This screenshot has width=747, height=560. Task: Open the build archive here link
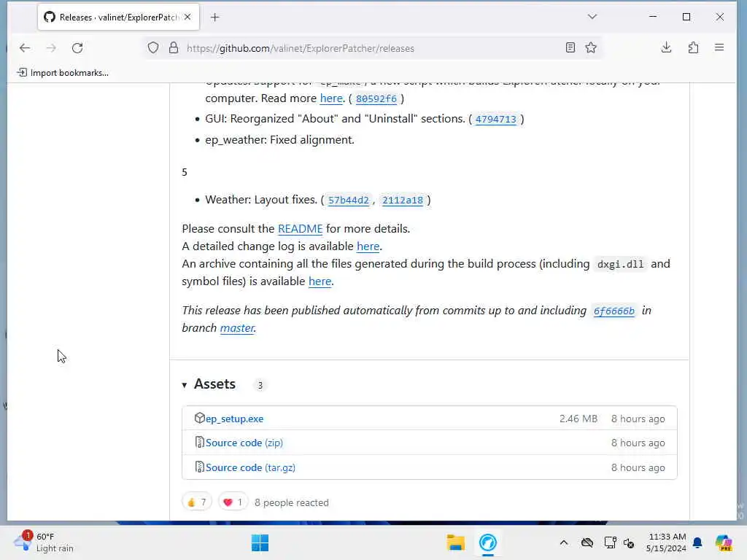coord(320,281)
